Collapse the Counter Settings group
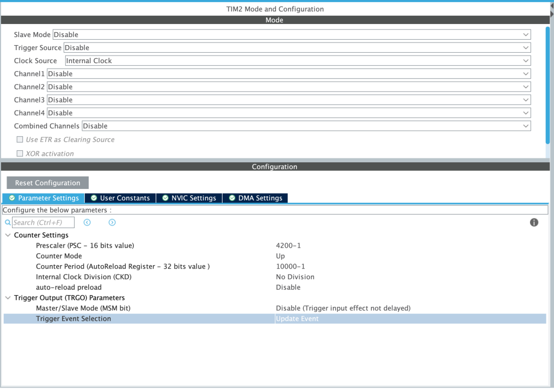Screen dimensions: 554x392 8,235
